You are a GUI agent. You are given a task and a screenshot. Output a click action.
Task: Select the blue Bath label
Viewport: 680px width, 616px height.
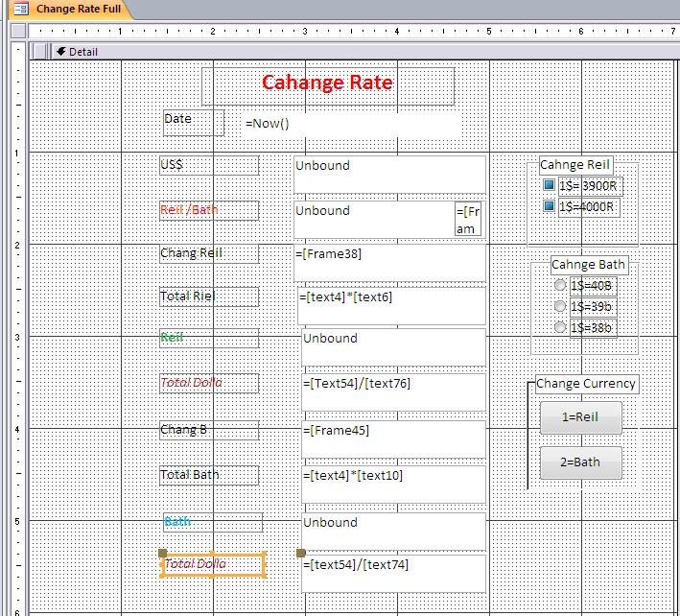[213, 522]
